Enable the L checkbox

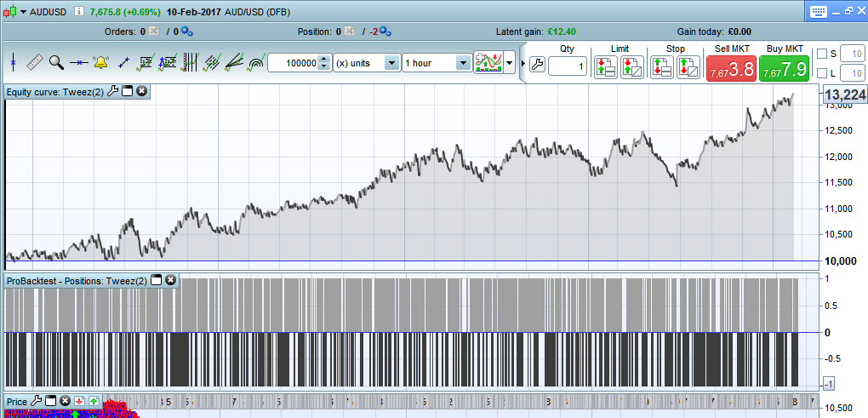click(821, 73)
